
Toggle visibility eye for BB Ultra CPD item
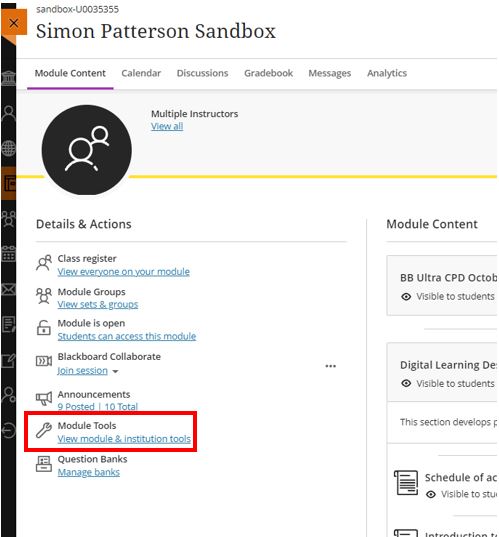[406, 297]
